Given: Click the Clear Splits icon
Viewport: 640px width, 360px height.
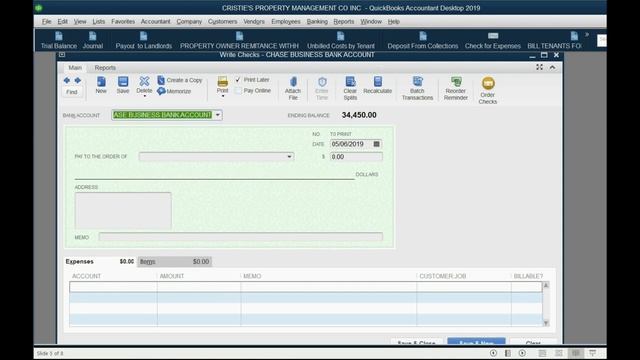Looking at the screenshot, I should click(350, 81).
